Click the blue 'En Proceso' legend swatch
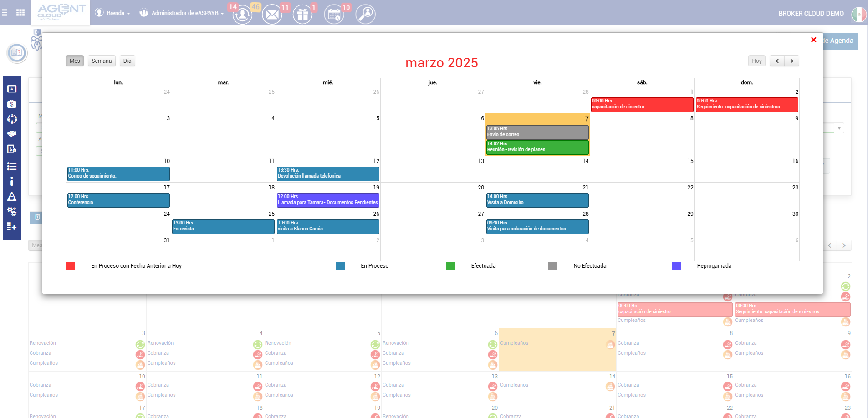The width and height of the screenshot is (868, 418). 340,266
